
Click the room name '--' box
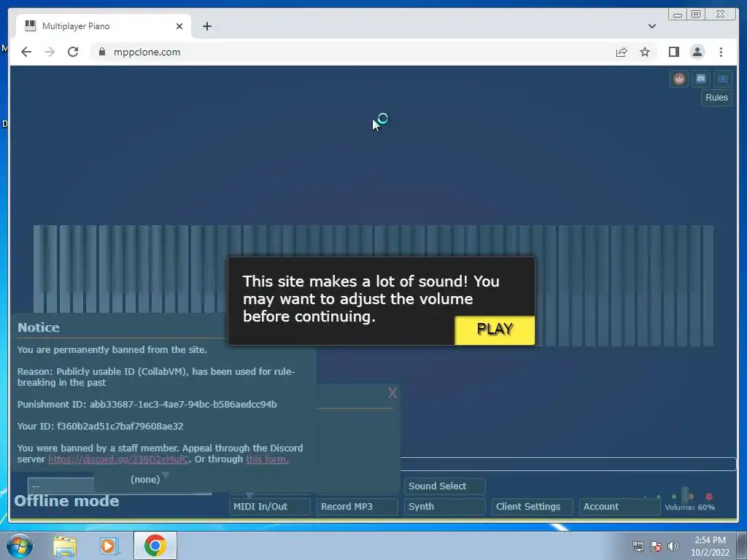click(x=61, y=486)
